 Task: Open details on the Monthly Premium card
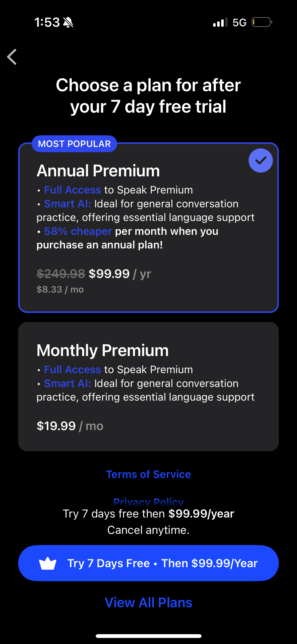[x=148, y=385]
